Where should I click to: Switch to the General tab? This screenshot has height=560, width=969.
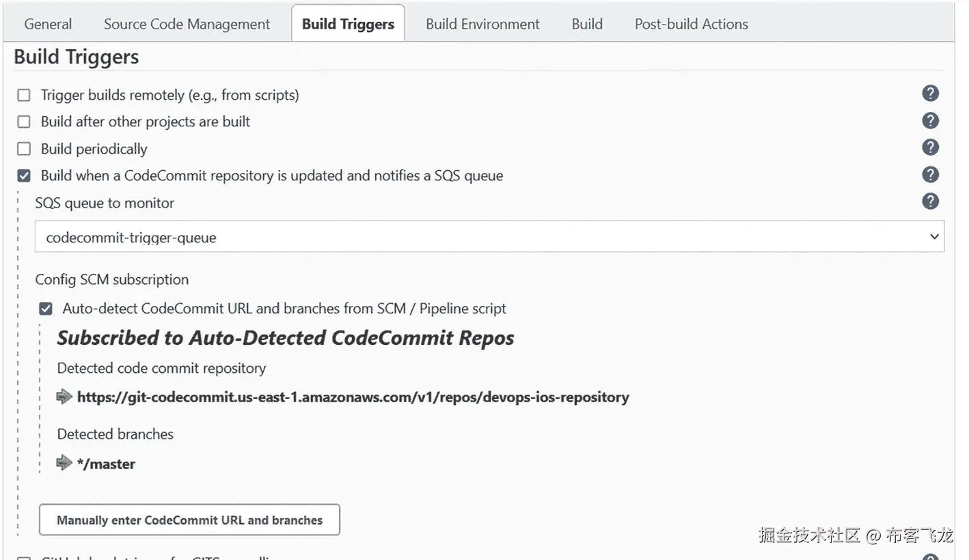(48, 24)
